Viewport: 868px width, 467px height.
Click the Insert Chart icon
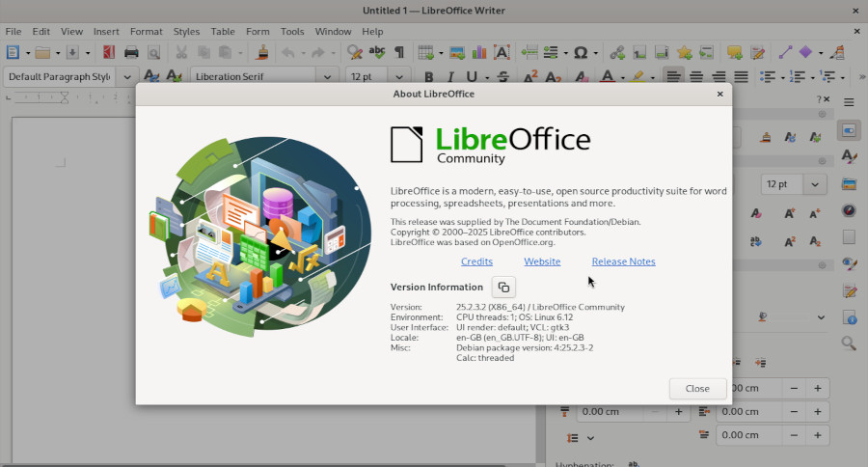click(x=478, y=53)
